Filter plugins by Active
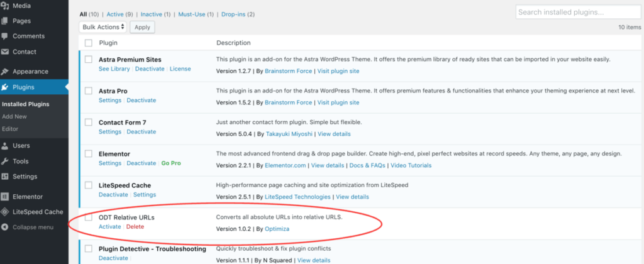Screen dimensions: 644x264 [115, 14]
